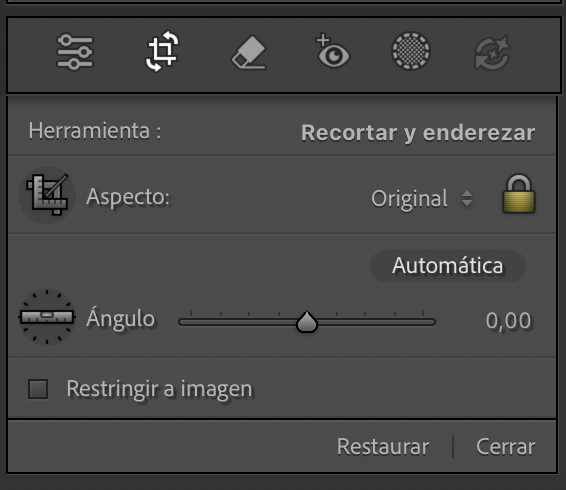
Task: Activate the Red Eye correction tool
Action: click(332, 51)
